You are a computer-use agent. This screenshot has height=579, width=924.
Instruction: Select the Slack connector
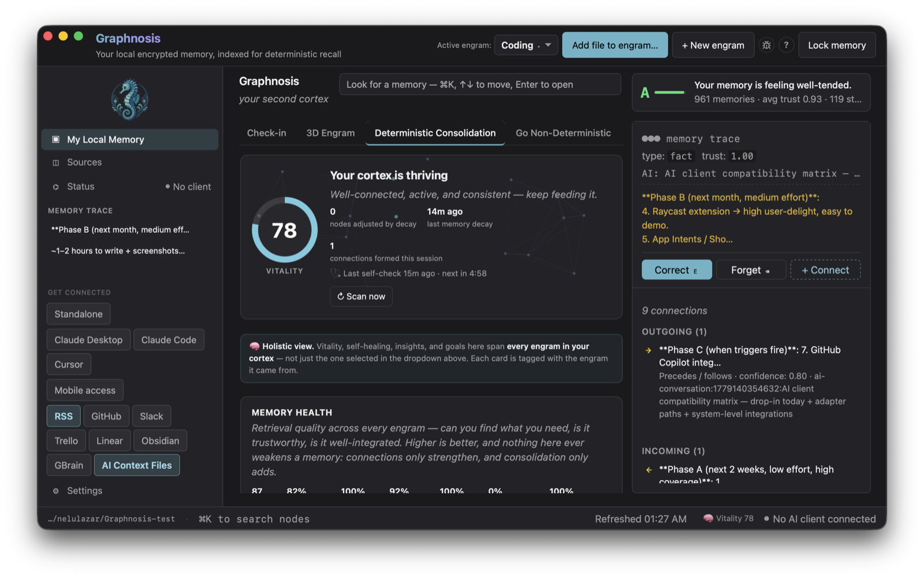point(151,416)
